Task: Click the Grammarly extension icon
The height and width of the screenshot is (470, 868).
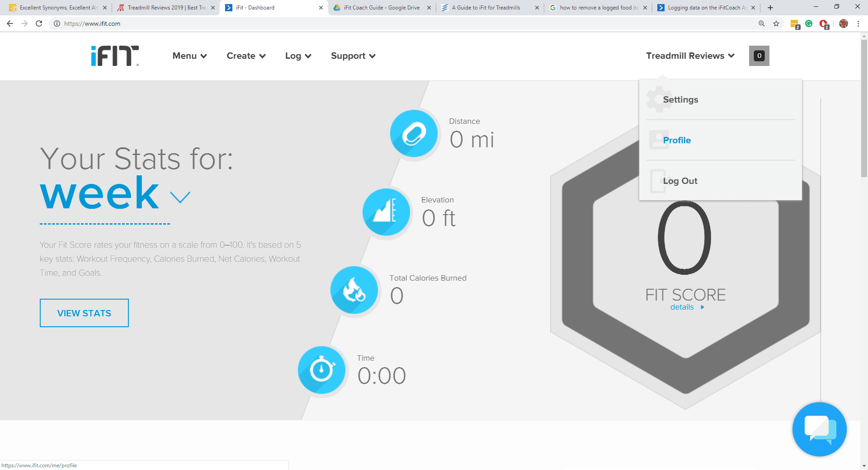Action: (x=809, y=23)
